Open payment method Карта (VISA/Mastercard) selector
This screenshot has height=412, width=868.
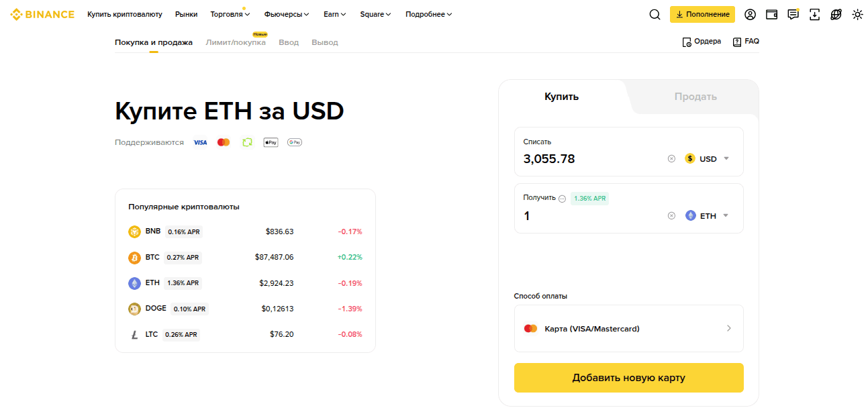tap(628, 329)
